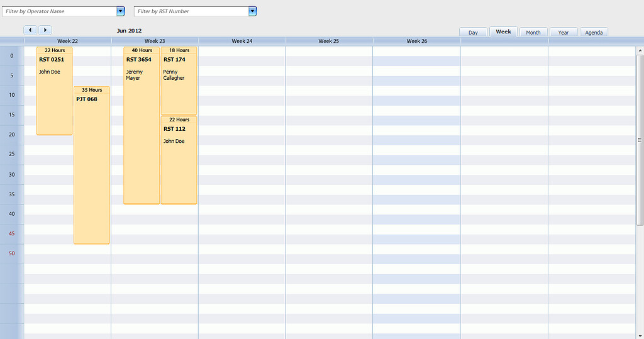Select the Week view tab
This screenshot has width=644, height=339.
point(503,31)
